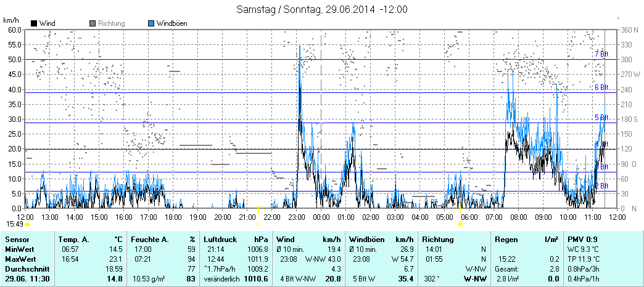Click the blue Windböen legend square
Image resolution: width=644 pixels, height=287 pixels.
[x=152, y=23]
